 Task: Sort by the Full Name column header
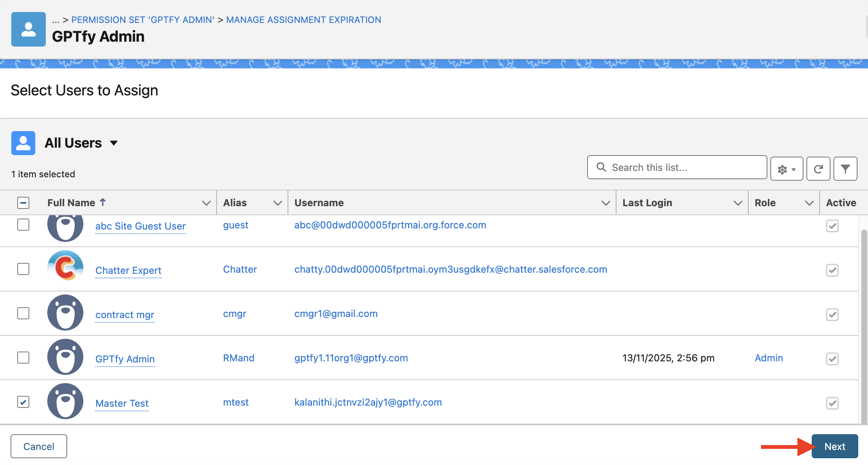71,203
